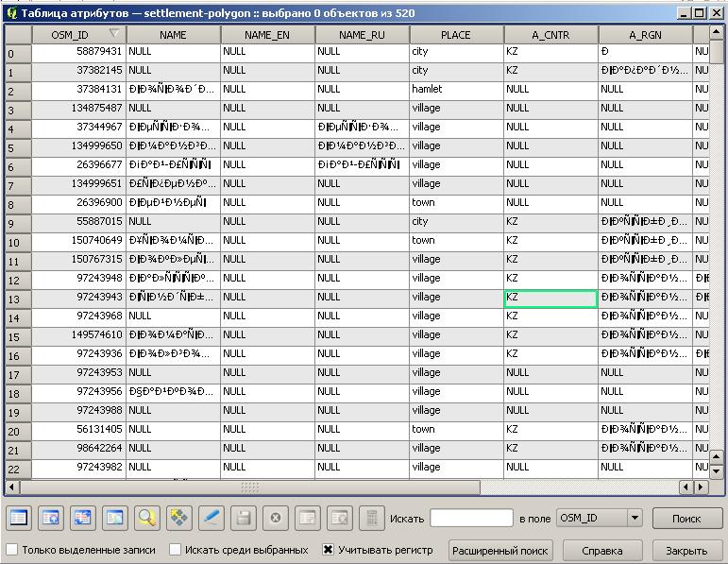Zoom map to selected rows with magnifier icon
Image resolution: width=728 pixels, height=564 pixels.
pyautogui.click(x=146, y=518)
